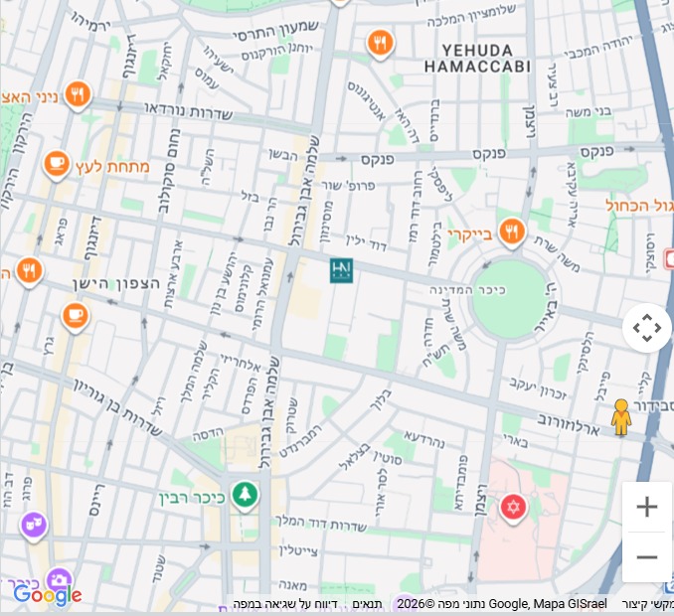Click the מתחת לעץ cafe pin
Viewport: 674px width, 616px height.
pyautogui.click(x=57, y=163)
